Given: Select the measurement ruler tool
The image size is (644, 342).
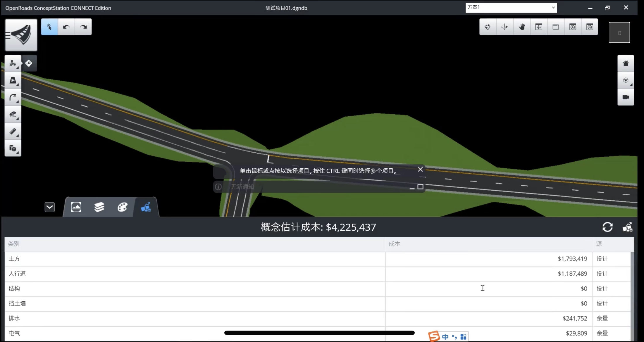Looking at the screenshot, I should click(x=13, y=132).
